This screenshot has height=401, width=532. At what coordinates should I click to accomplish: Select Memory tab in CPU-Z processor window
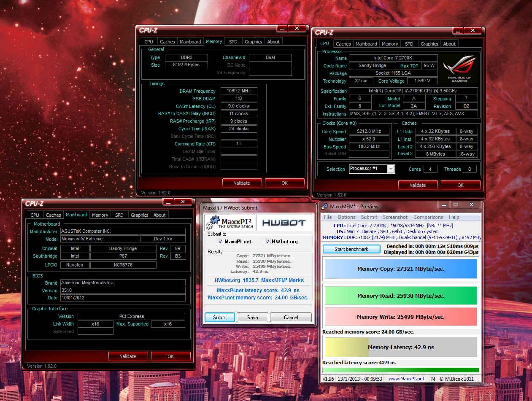[390, 44]
